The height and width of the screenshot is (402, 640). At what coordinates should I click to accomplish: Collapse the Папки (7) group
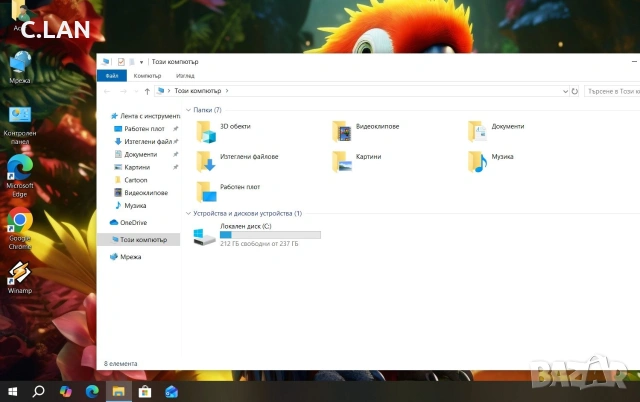coord(188,110)
